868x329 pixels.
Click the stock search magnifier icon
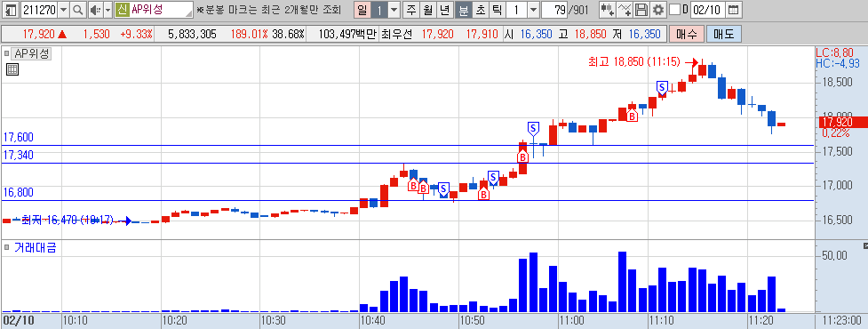[x=78, y=10]
